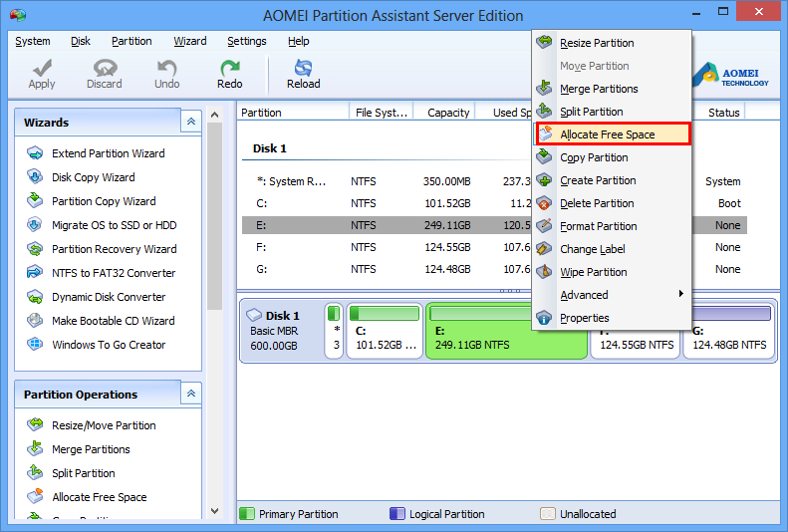
Task: Click Allocate Free Space icon in left sidebar
Action: (x=35, y=496)
